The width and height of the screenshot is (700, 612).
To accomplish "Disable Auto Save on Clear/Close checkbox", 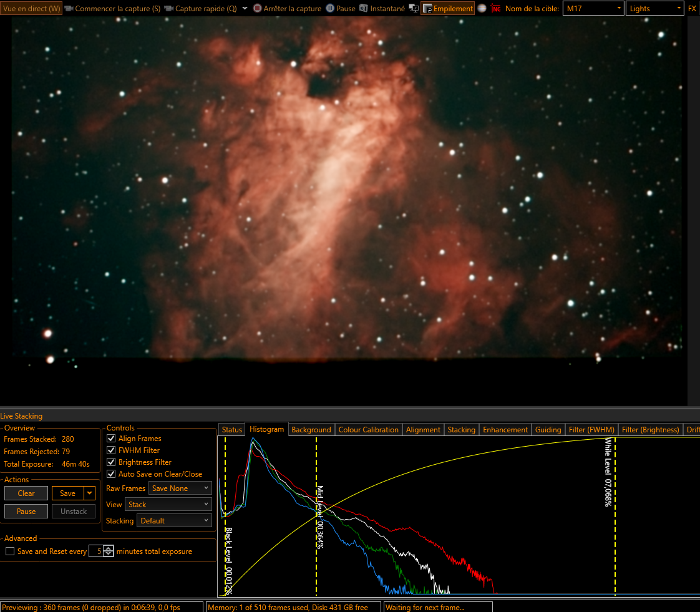I will [111, 474].
